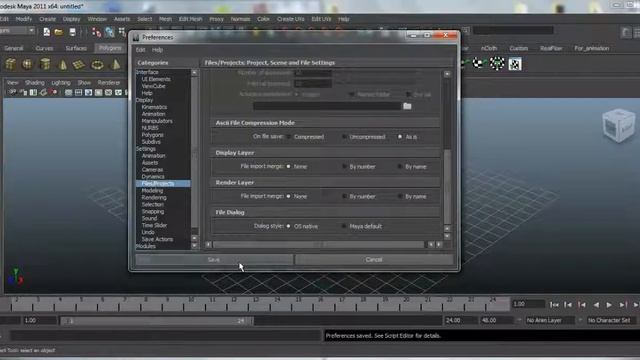Click the checkered UV texture shelf icon

[515, 64]
